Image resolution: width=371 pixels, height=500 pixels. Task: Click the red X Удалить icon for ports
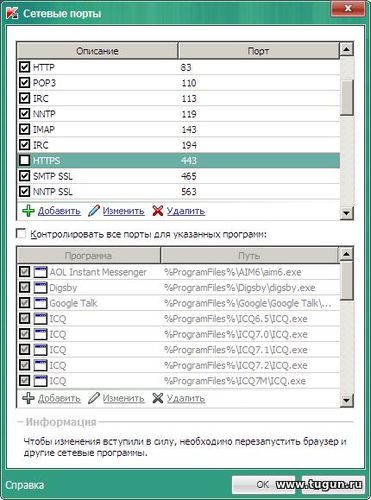(x=158, y=211)
